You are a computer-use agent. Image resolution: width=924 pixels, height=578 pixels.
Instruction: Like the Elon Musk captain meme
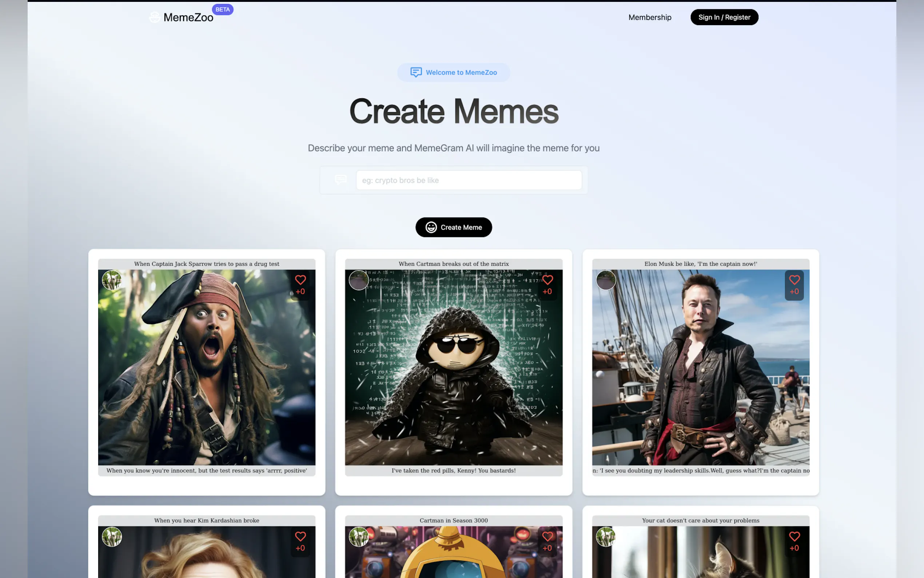(x=794, y=280)
